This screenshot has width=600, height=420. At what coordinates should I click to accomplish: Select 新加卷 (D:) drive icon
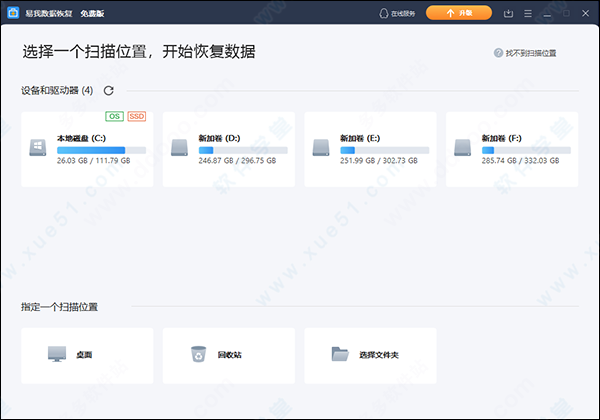point(180,148)
